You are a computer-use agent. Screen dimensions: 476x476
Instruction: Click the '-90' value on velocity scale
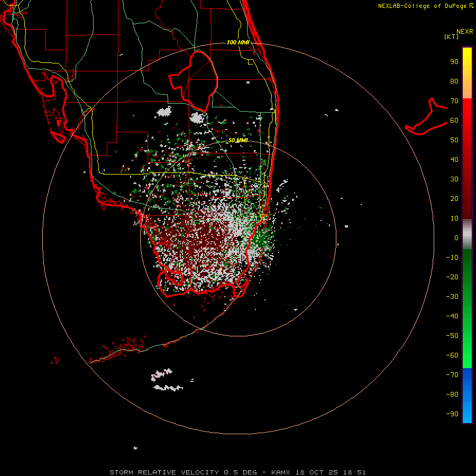coord(452,414)
